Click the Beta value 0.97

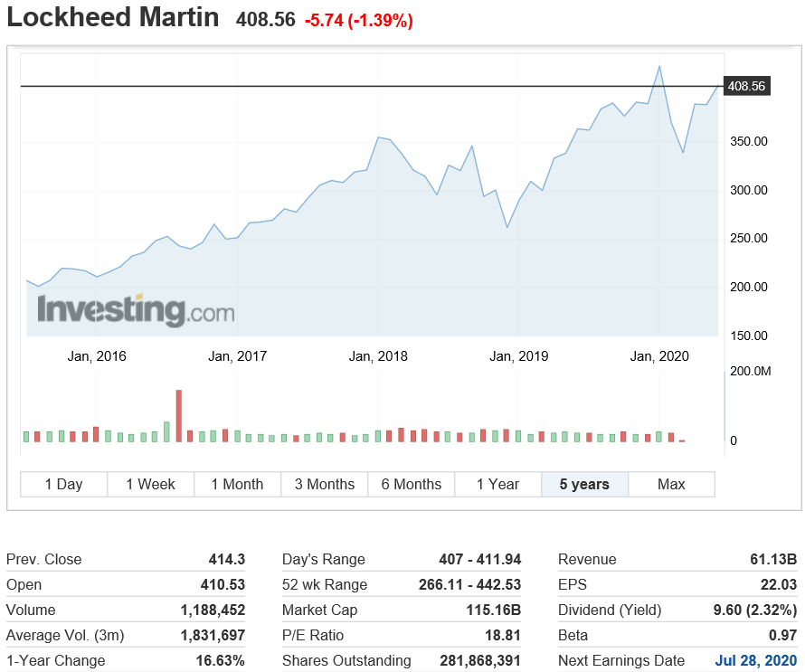pos(783,635)
